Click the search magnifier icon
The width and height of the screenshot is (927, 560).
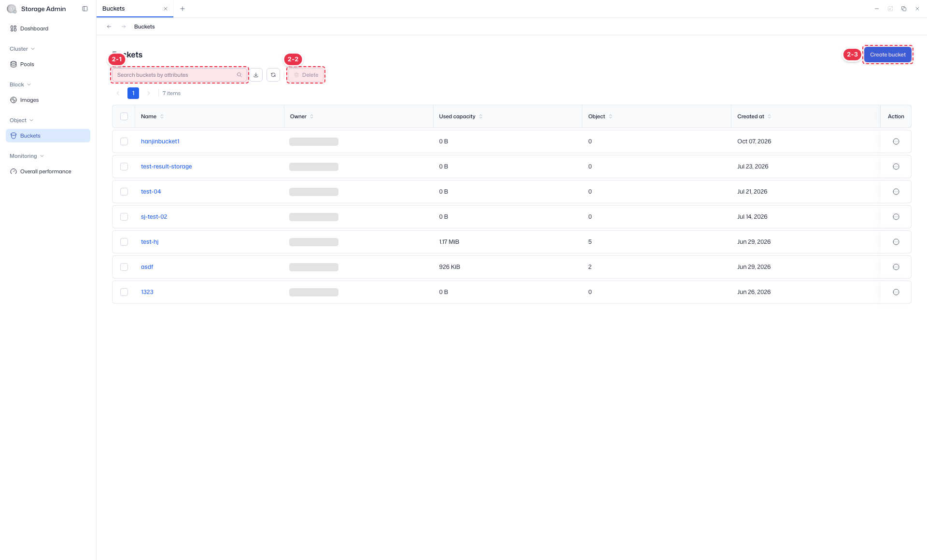pos(239,75)
